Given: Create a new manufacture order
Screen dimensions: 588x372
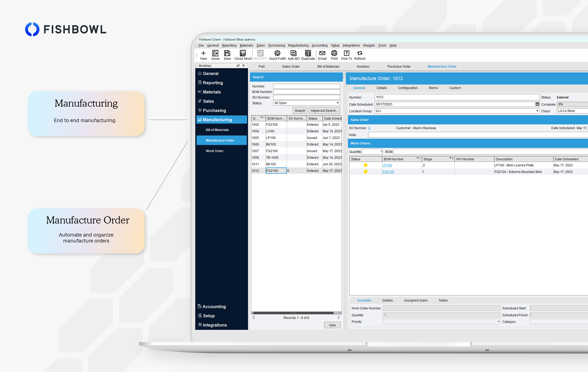Looking at the screenshot, I should pos(203,55).
